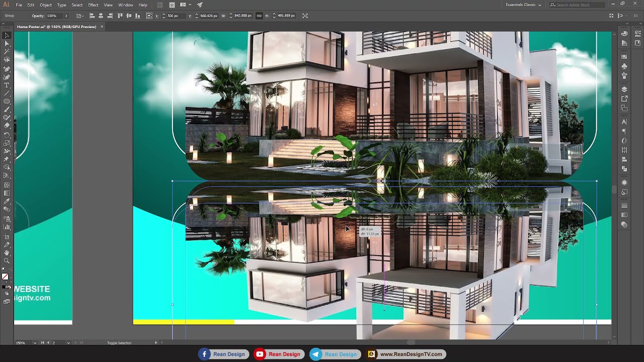
Task: Select the Line Segment tool
Action: click(x=7, y=93)
